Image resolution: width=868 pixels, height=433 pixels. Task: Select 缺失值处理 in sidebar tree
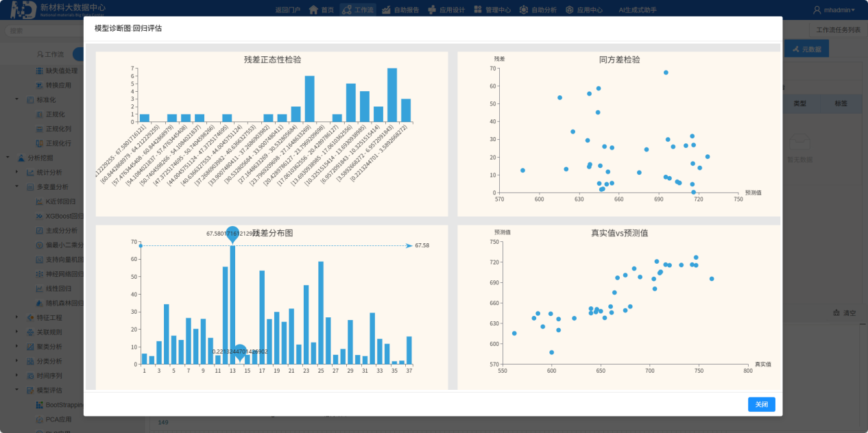point(61,71)
